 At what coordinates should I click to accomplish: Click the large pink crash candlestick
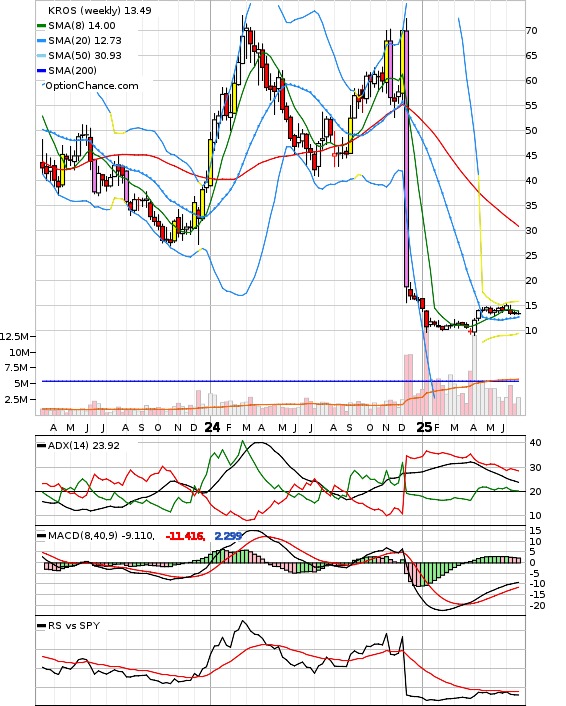click(407, 158)
